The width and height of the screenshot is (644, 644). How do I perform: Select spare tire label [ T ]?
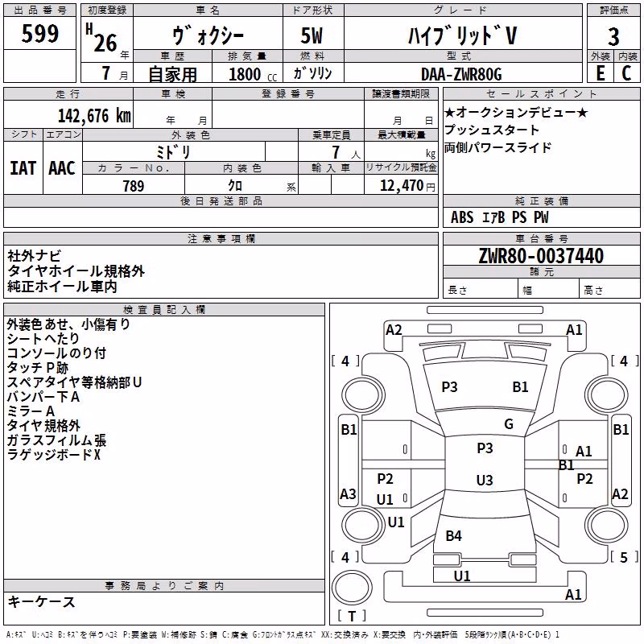pos(352,616)
